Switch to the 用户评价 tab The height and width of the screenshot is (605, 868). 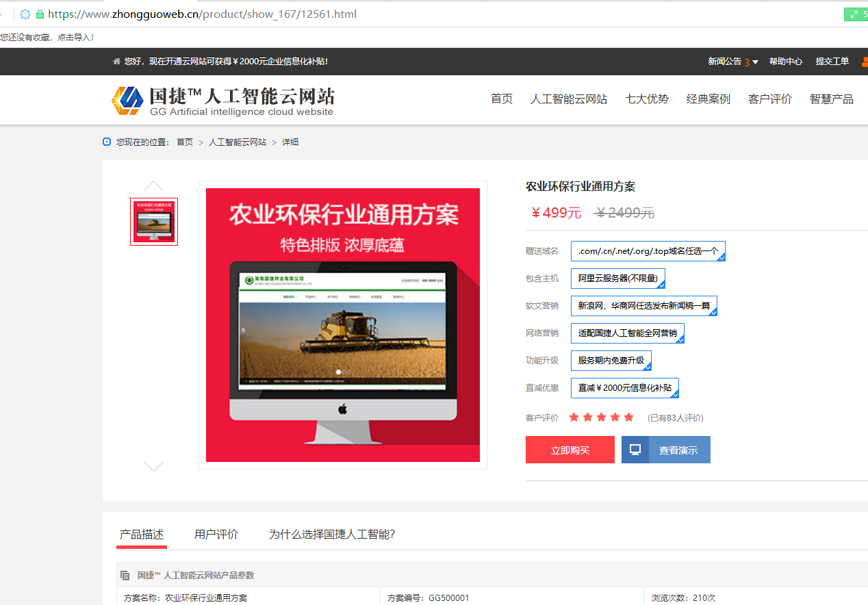(x=216, y=535)
